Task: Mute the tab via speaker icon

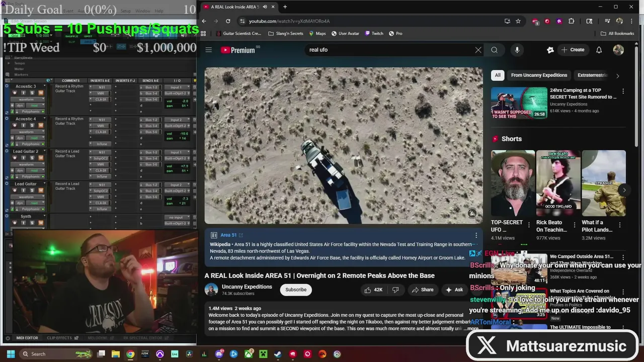Action: pyautogui.click(x=265, y=7)
